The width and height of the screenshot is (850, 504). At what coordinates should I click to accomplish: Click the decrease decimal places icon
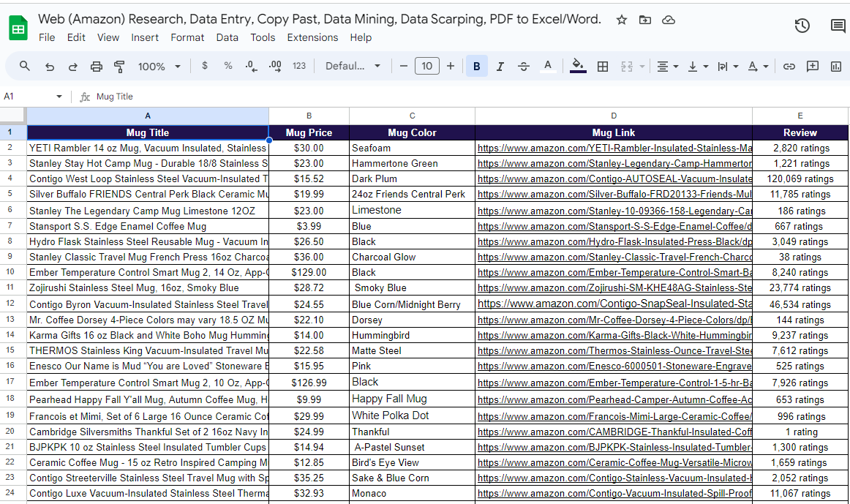click(x=249, y=66)
